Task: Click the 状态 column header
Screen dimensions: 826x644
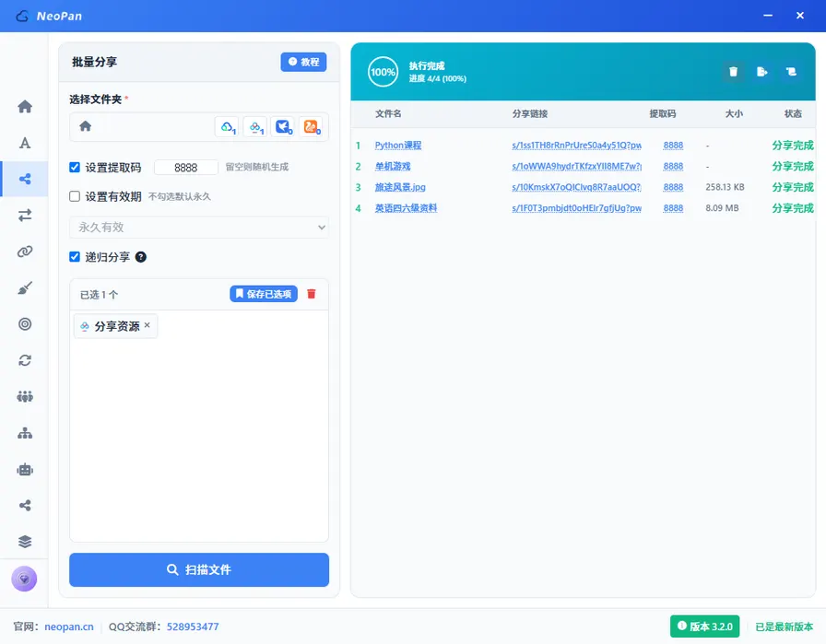Action: click(x=793, y=113)
